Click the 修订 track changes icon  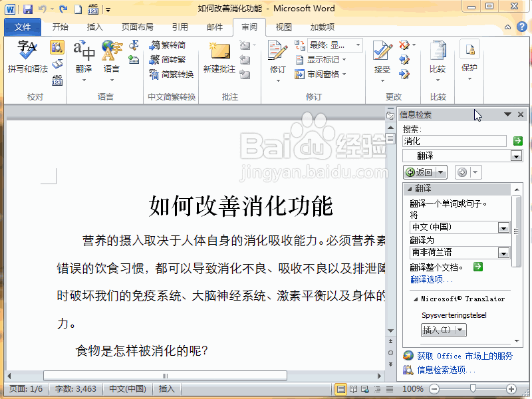277,52
